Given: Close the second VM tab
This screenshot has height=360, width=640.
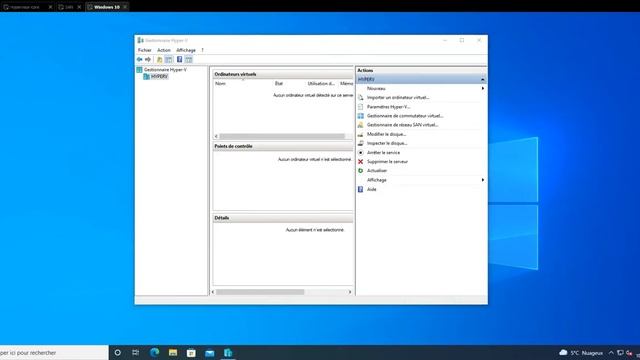Looking at the screenshot, I should 79,7.
